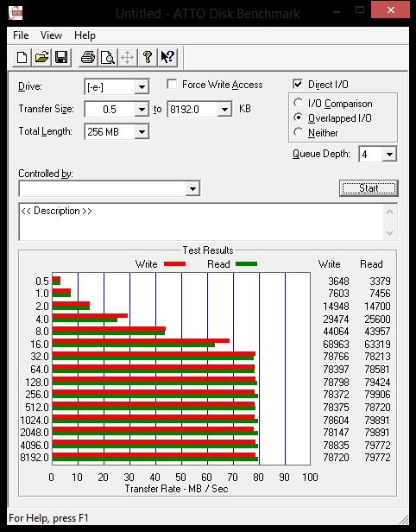Screen dimensions: 416x532
Task: Expand the minimum Transfer Size 0.5 dropdown
Action: [x=142, y=109]
